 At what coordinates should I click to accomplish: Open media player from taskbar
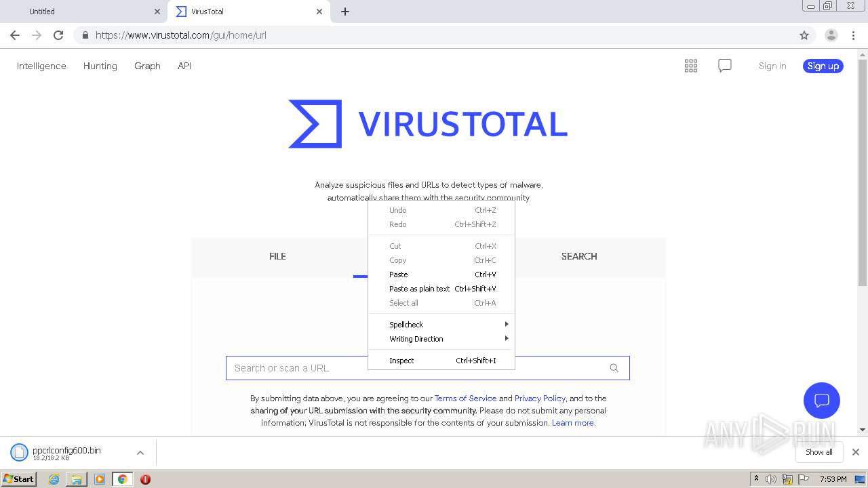click(x=100, y=479)
